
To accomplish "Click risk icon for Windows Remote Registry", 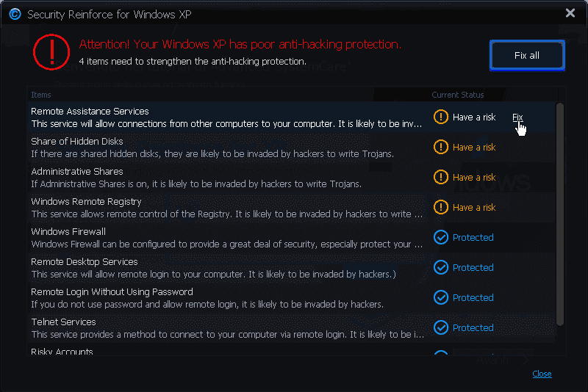I will (x=441, y=208).
